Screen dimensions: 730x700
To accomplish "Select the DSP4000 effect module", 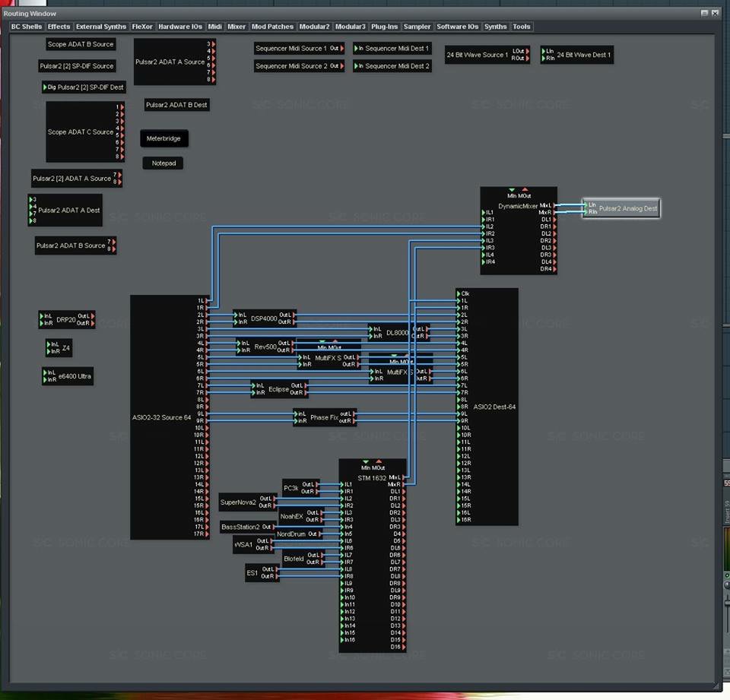I will coord(265,318).
